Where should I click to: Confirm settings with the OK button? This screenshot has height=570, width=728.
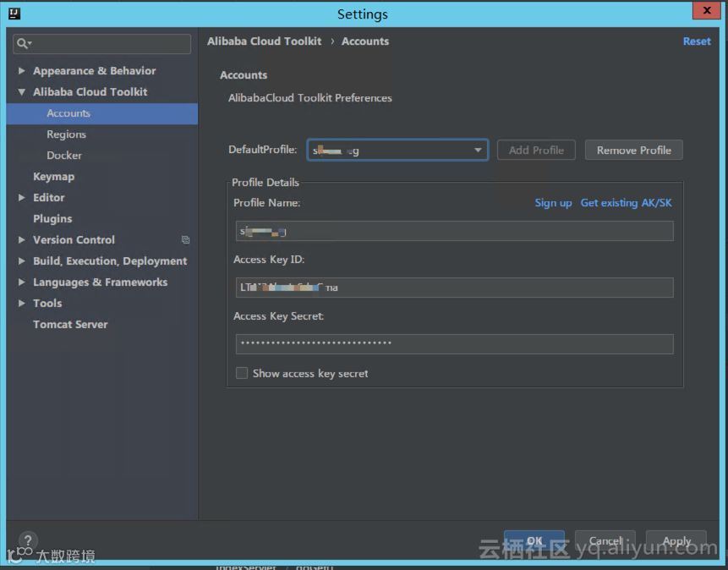pyautogui.click(x=534, y=540)
